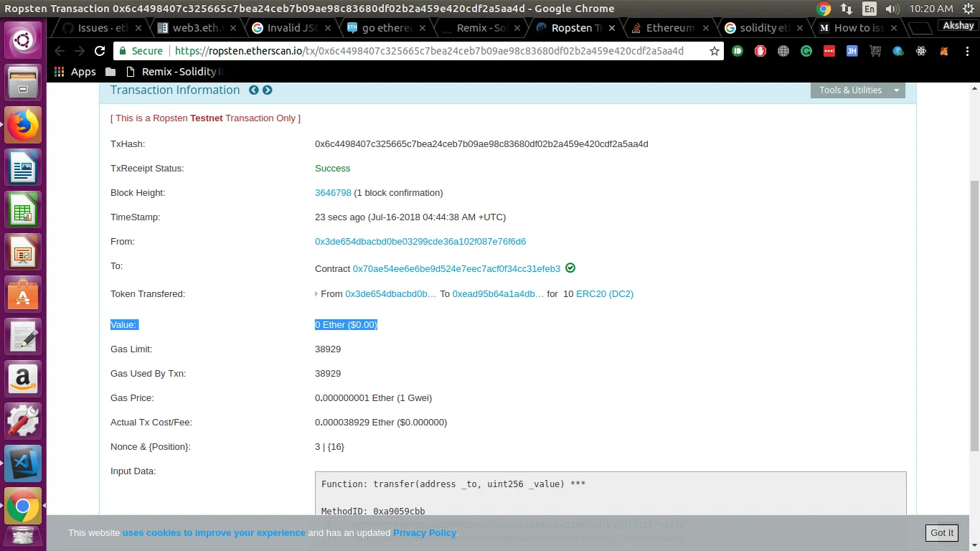Open the Amazon launcher in the dock

click(24, 379)
